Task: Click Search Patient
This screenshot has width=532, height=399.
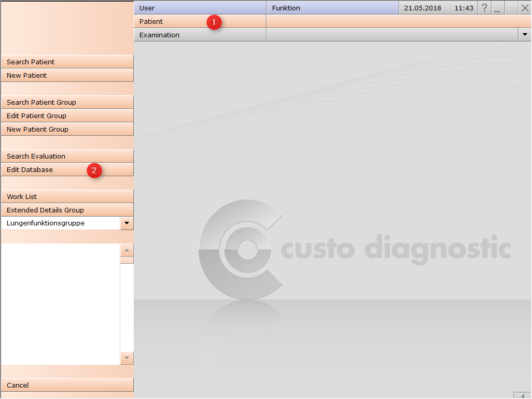Action: click(x=67, y=62)
